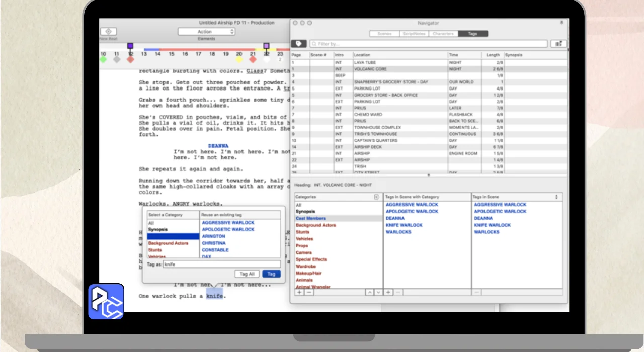Click the New Beat toolbar icon

click(108, 32)
